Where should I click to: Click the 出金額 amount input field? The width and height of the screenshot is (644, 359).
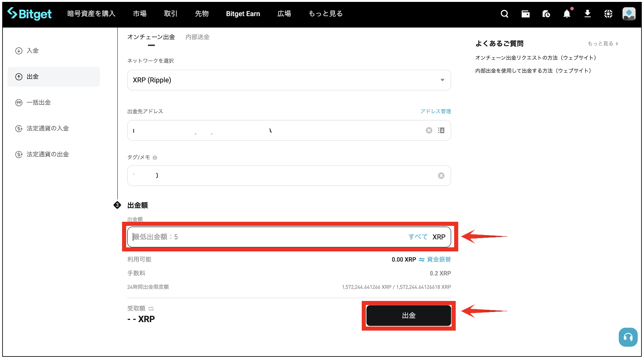265,237
